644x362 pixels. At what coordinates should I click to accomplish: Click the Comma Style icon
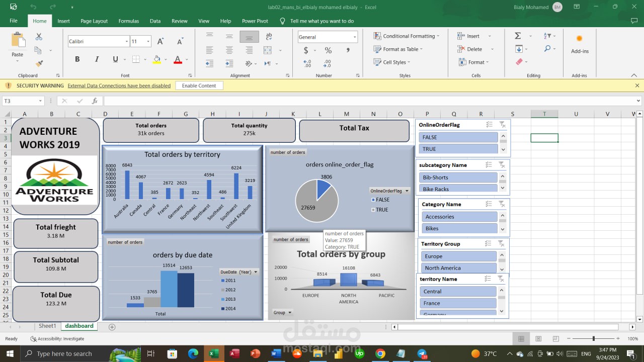pyautogui.click(x=348, y=50)
